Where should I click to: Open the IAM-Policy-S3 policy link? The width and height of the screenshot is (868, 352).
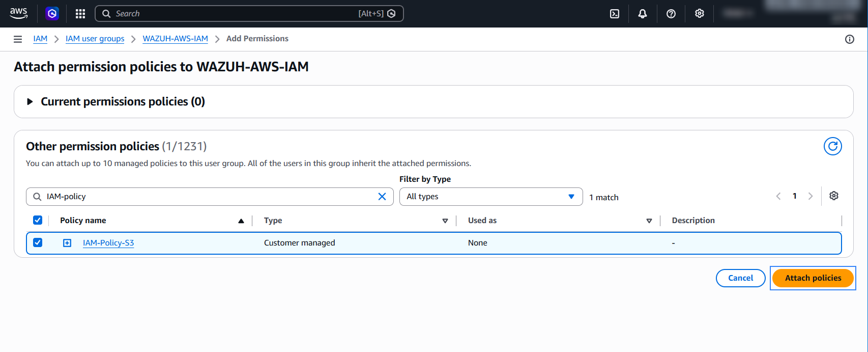108,243
